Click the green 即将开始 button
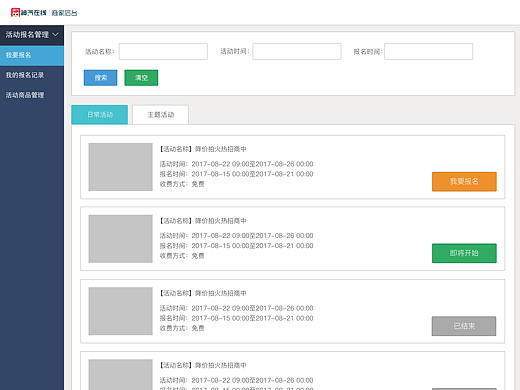This screenshot has height=390, width=520. tap(464, 253)
